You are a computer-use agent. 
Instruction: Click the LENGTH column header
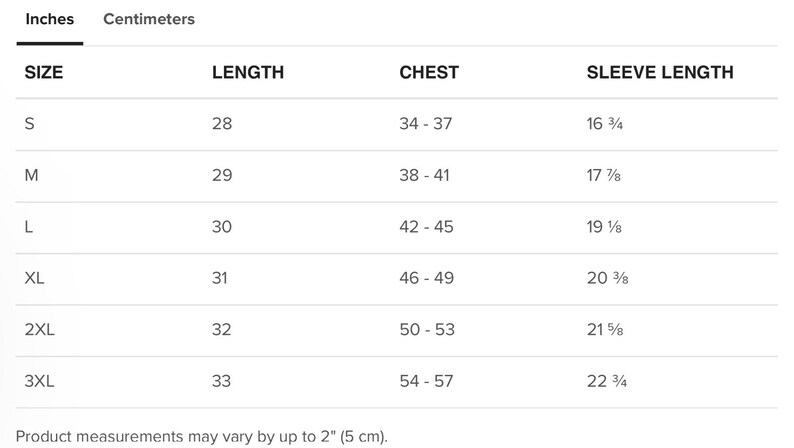[x=248, y=72]
